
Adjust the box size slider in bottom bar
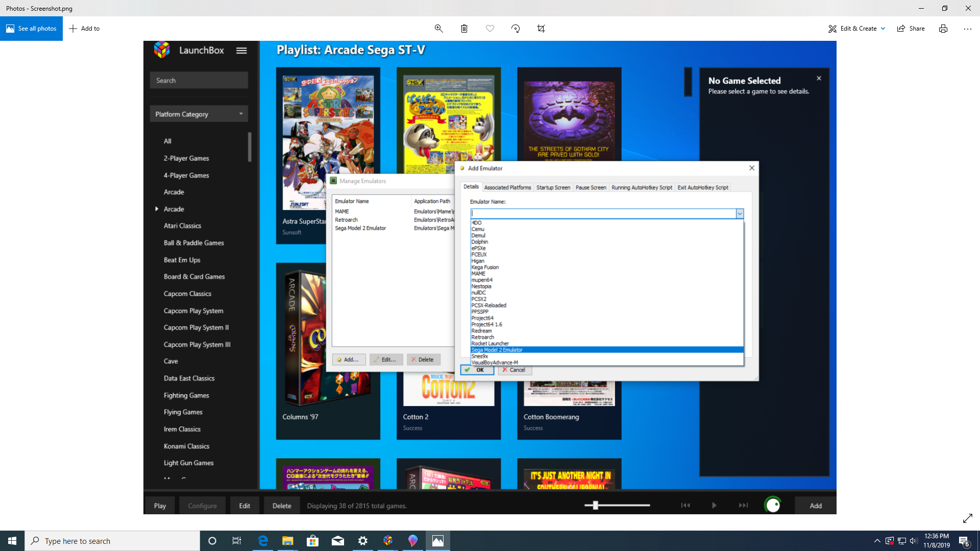595,505
